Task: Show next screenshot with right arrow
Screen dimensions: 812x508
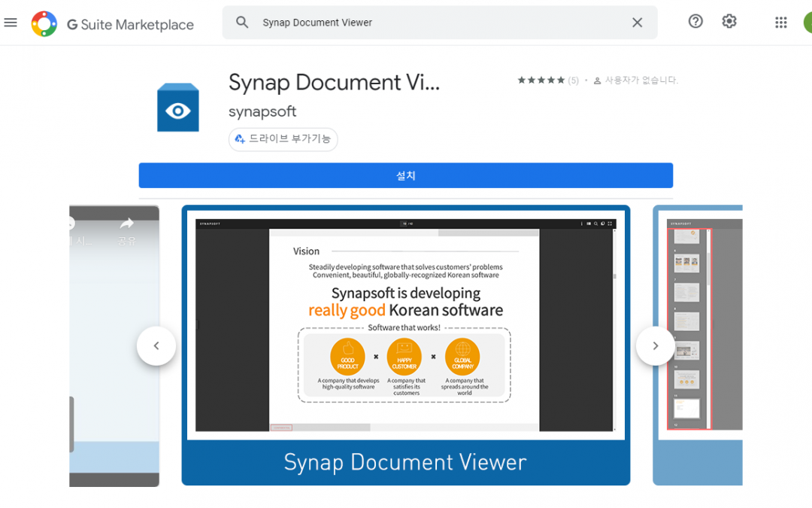Action: point(655,345)
